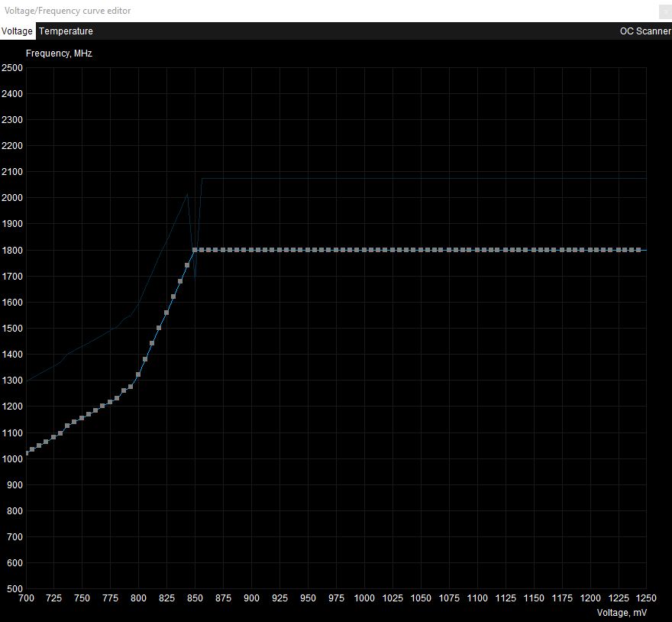The image size is (672, 622).
Task: Launch the OC Scanner
Action: [x=645, y=31]
